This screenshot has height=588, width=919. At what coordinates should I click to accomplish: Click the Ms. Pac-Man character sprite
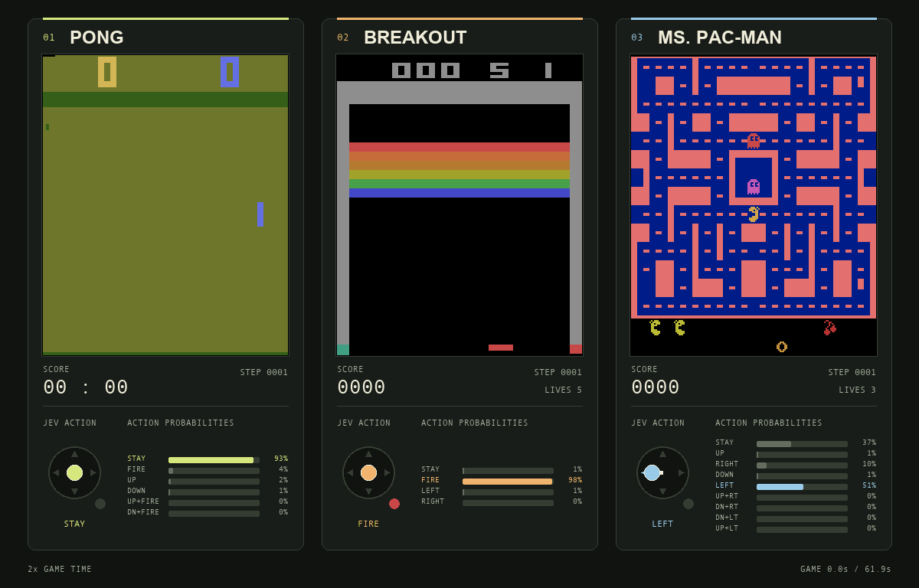coord(753,214)
